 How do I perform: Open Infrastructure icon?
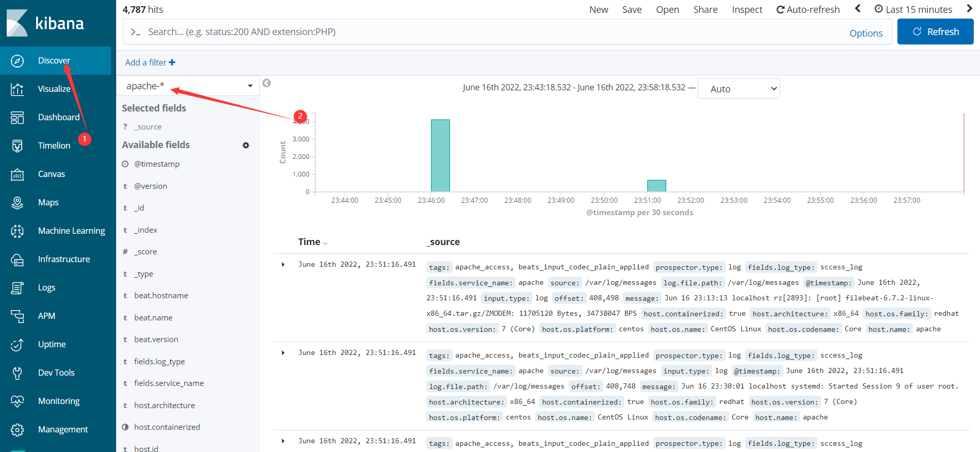17,260
